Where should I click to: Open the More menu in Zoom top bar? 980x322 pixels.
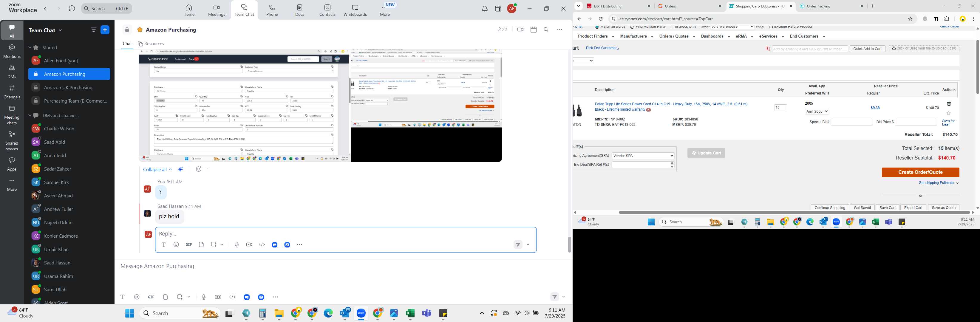385,10
